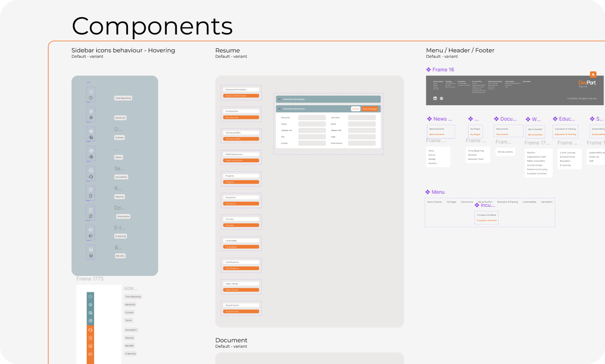The width and height of the screenshot is (605, 364).
Task: Collapse the open Personal Information section chevron
Action: pos(280,109)
